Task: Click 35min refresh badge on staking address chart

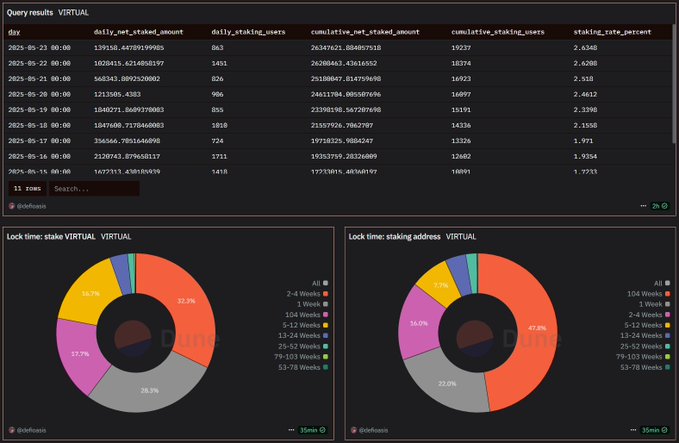Action: click(x=648, y=429)
